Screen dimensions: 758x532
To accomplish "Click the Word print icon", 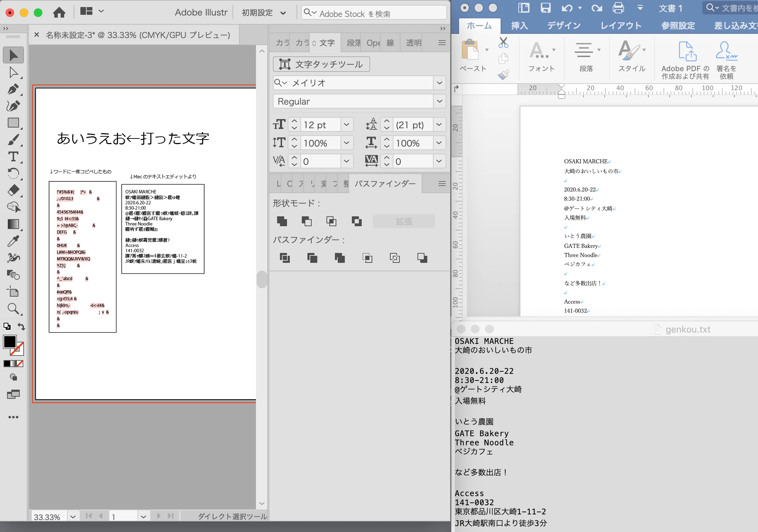I will (618, 8).
